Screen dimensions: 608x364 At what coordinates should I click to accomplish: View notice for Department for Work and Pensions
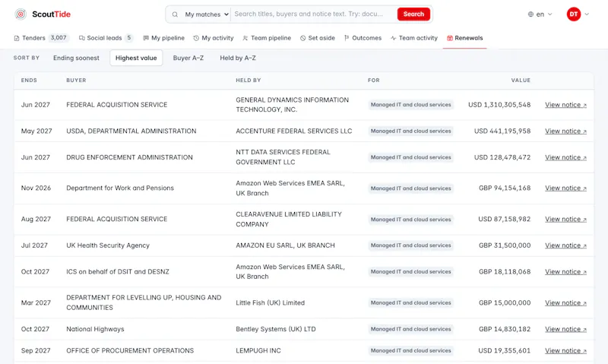click(565, 188)
